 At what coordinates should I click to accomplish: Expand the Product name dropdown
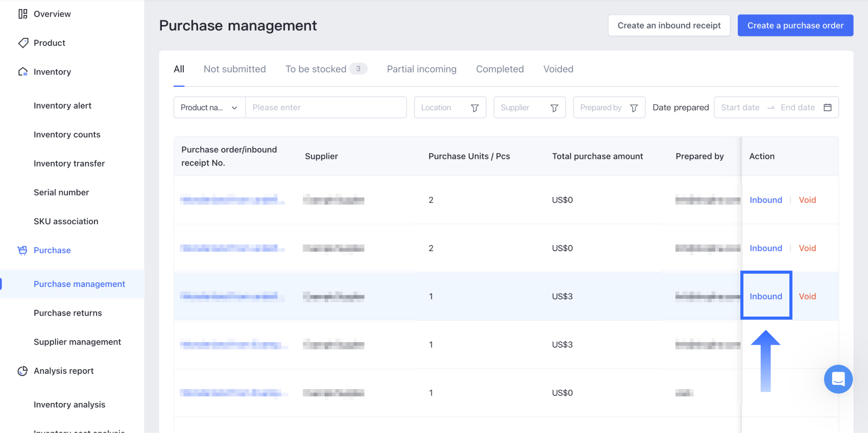pyautogui.click(x=209, y=108)
